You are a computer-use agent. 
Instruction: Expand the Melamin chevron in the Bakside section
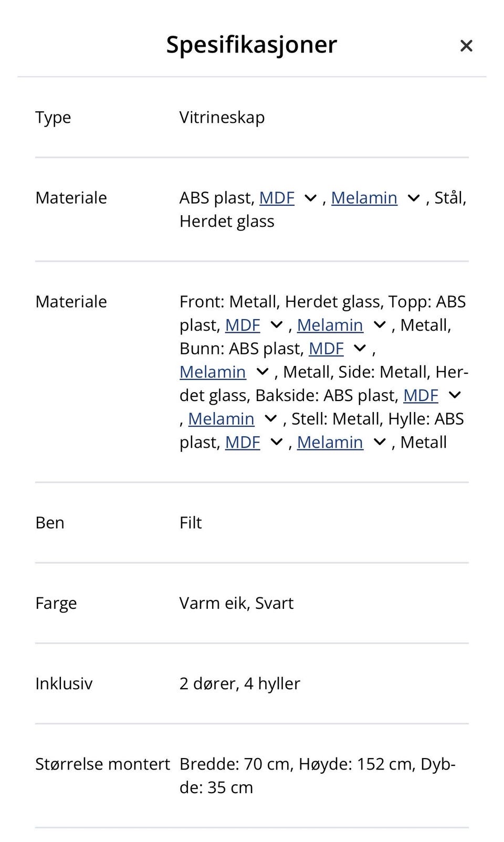pos(271,419)
